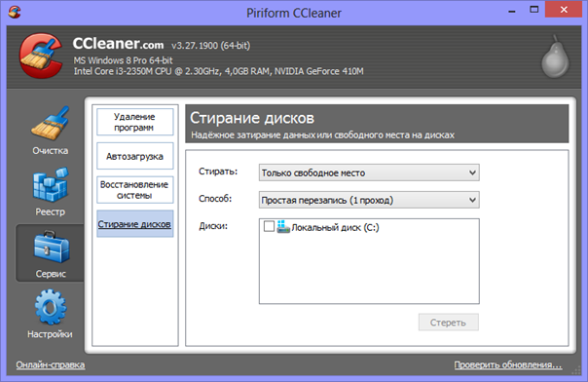Open the Очистка cleaner broom icon
588x382 pixels.
(x=51, y=123)
